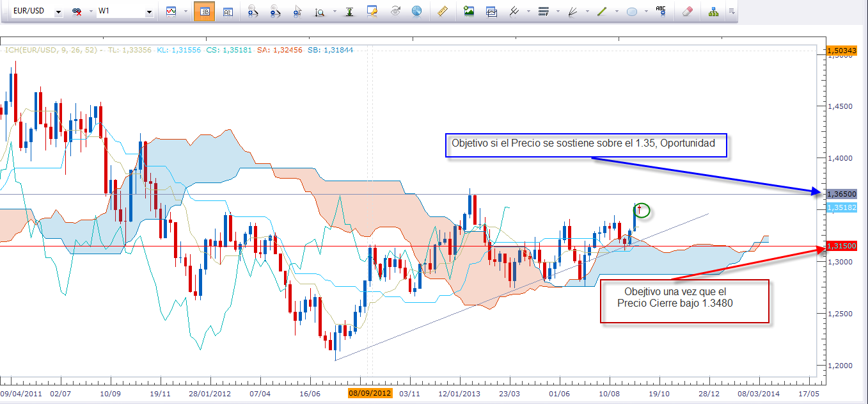Click the orange 1,50343 price tag
The width and height of the screenshot is (868, 404).
(843, 49)
